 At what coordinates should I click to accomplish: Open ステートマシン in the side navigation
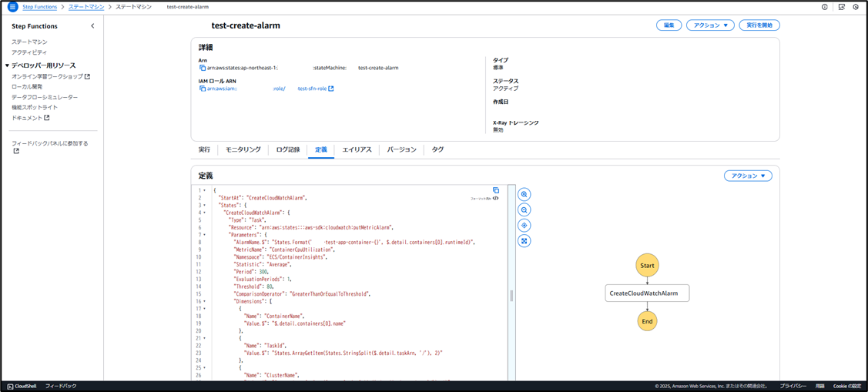[29, 42]
